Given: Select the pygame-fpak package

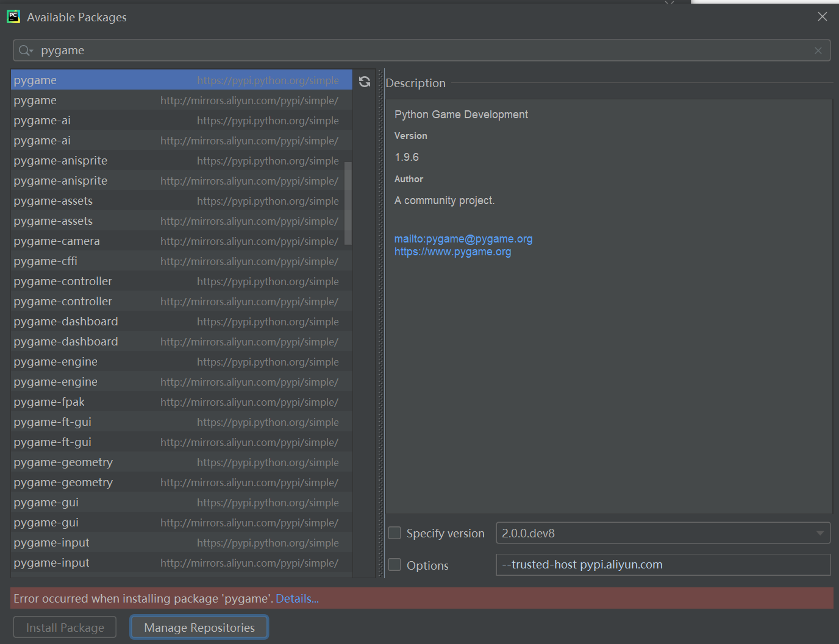Looking at the screenshot, I should pyautogui.click(x=182, y=402).
